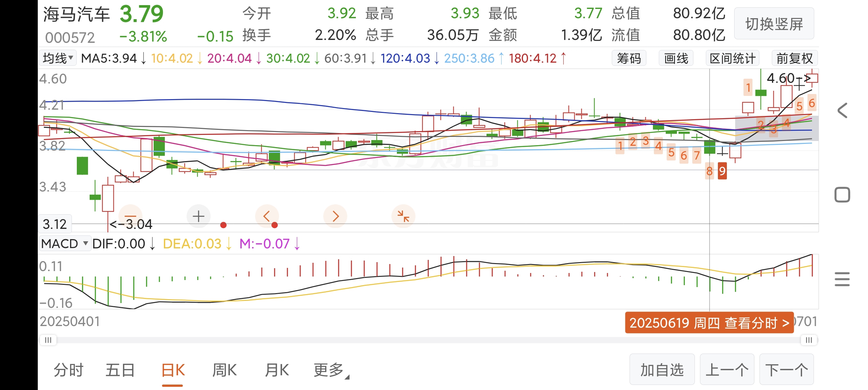Switch to 周K tab
Viewport: 868px width, 390px height.
224,370
